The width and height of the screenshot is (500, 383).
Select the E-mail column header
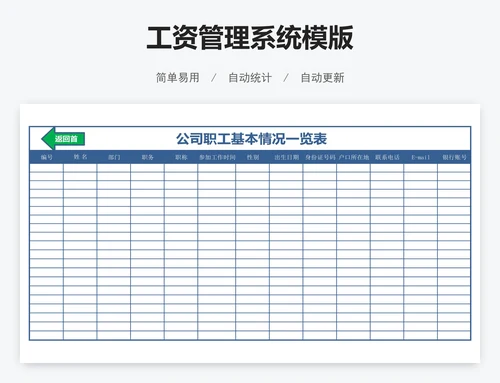421,157
